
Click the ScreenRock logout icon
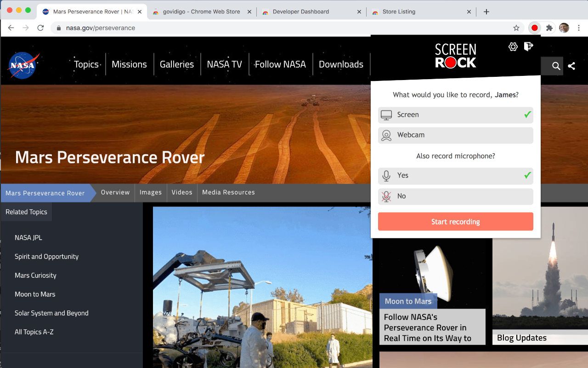528,46
